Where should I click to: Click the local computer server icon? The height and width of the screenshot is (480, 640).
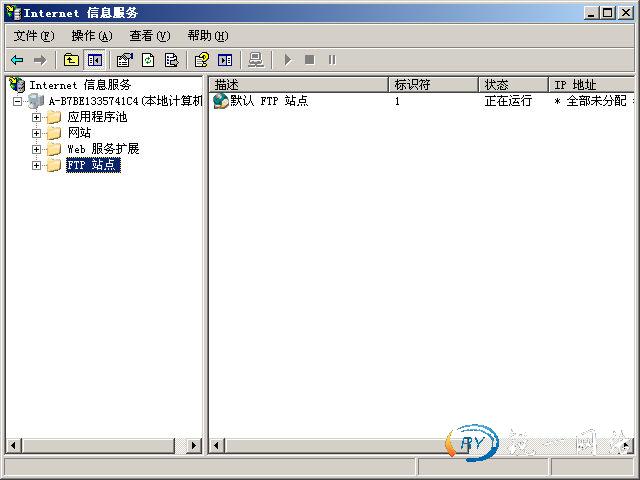[36, 100]
